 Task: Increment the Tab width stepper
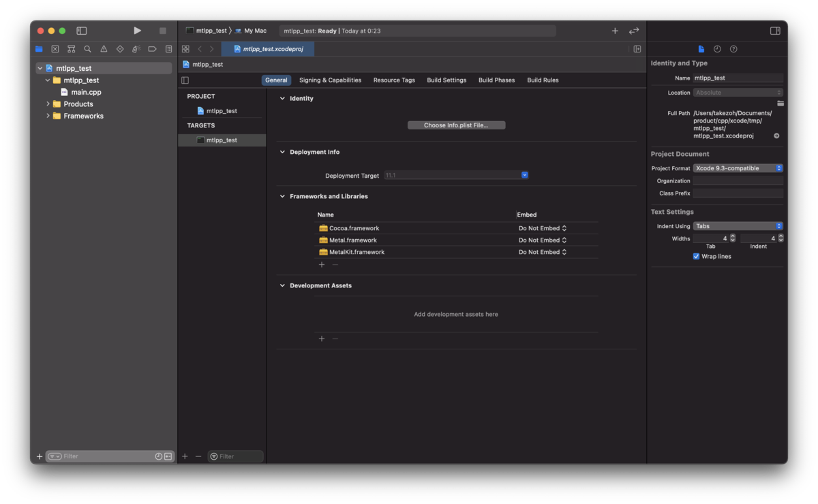(x=733, y=236)
